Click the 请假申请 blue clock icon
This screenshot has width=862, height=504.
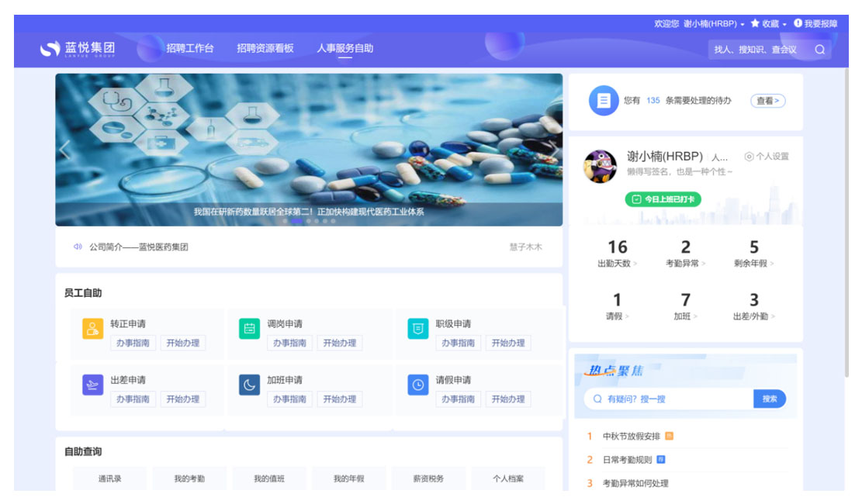[417, 385]
